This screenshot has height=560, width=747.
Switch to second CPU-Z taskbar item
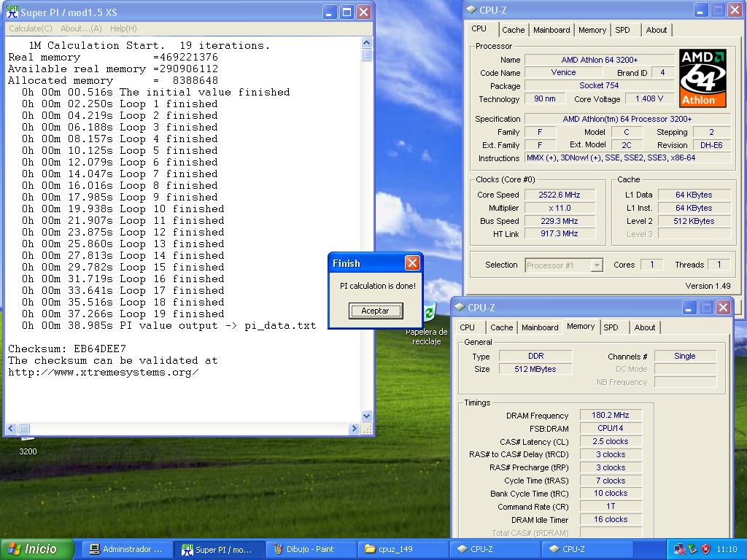point(586,550)
